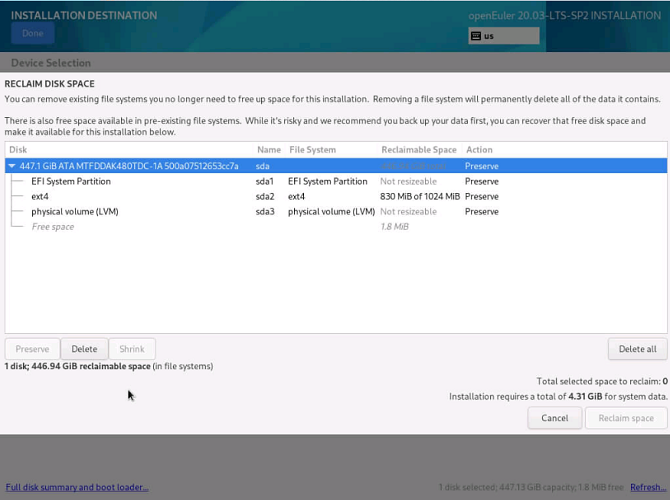Collapse the sda disk tree expander
Image resolution: width=670 pixels, height=500 pixels.
(x=13, y=166)
